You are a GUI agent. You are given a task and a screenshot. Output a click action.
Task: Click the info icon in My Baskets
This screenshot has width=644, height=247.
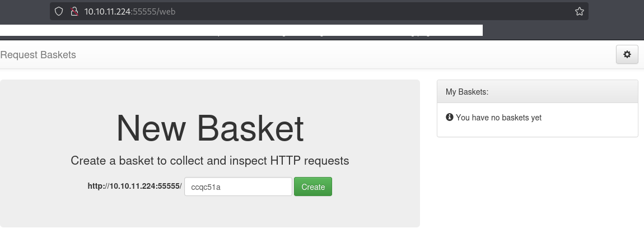click(449, 118)
